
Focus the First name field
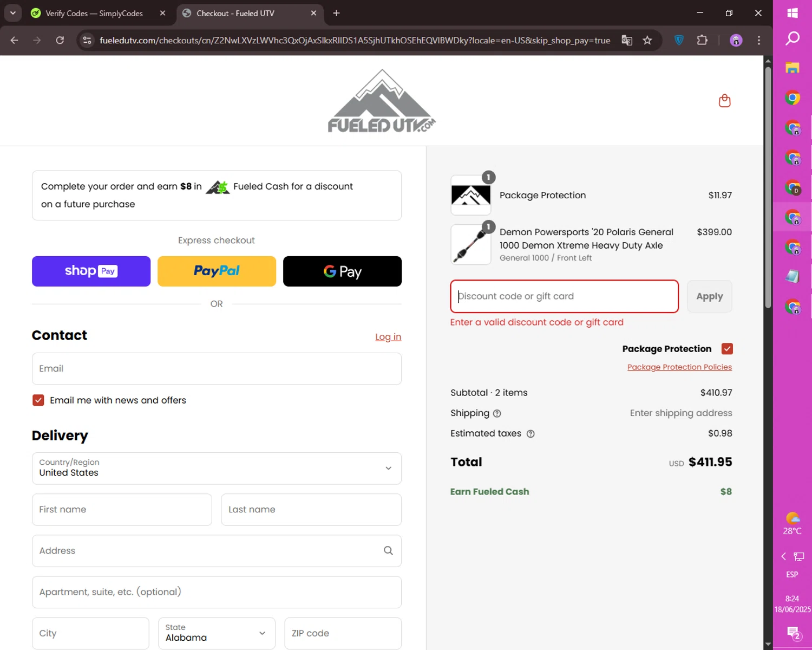122,510
